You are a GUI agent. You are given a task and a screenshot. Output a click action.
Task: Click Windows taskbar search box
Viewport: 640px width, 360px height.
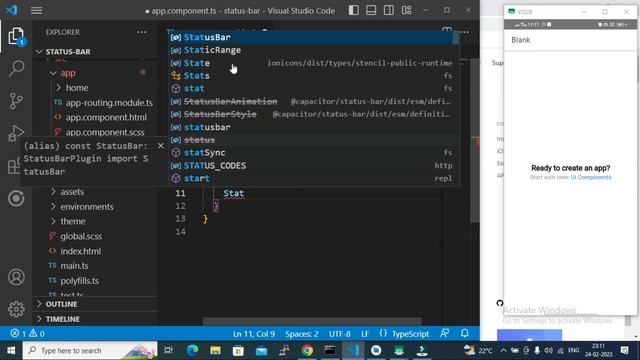(90, 350)
